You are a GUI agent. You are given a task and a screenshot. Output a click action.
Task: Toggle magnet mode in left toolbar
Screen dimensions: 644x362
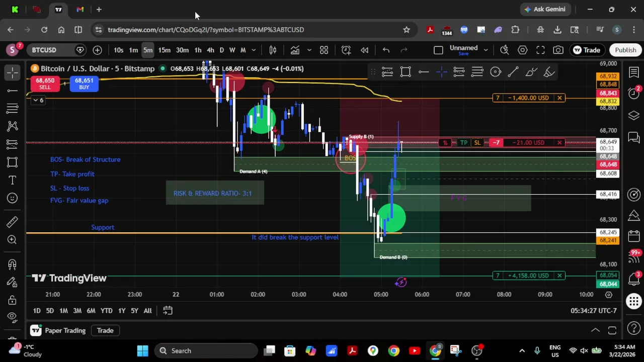[13, 264]
